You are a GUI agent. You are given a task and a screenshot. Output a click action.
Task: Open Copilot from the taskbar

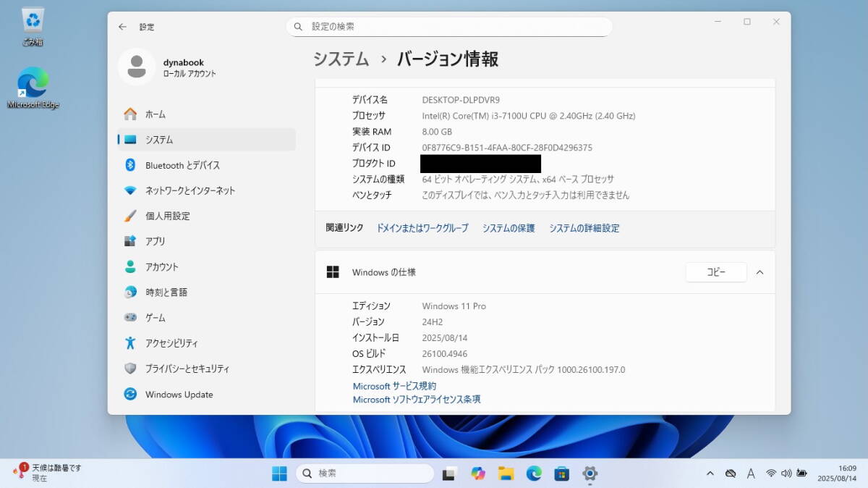pyautogui.click(x=477, y=474)
